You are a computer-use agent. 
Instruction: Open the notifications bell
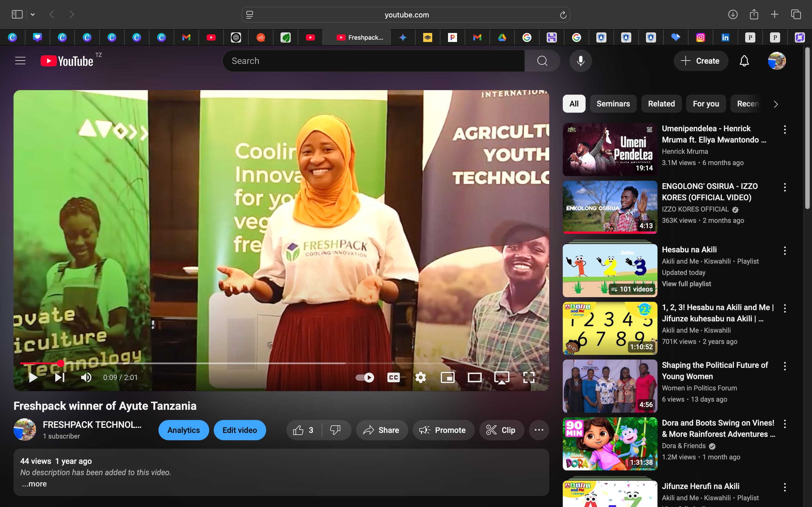[x=744, y=61]
